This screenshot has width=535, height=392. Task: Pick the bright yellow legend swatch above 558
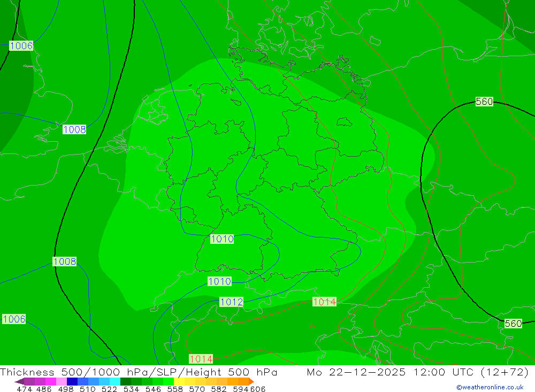pos(179,381)
